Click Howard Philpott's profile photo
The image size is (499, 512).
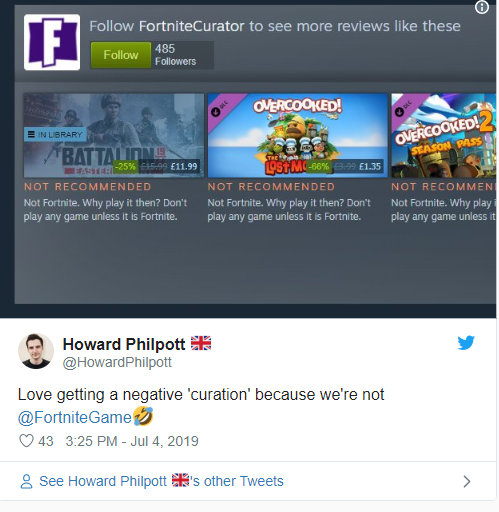point(36,351)
